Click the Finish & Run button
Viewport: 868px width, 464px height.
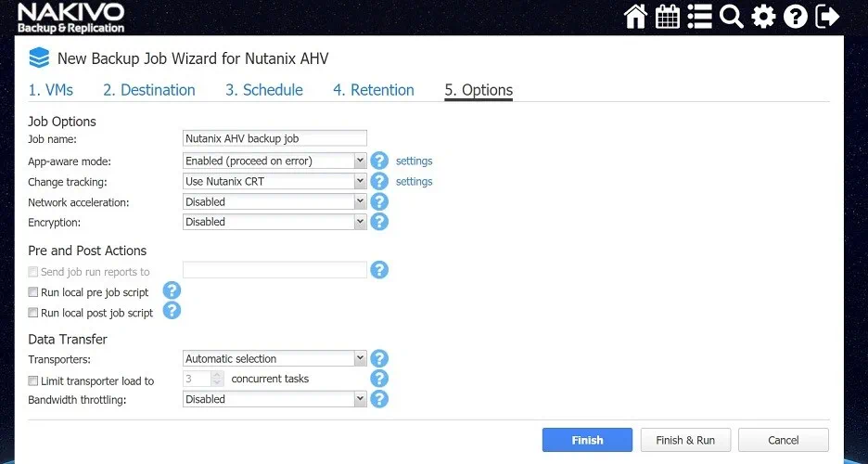[x=685, y=440]
